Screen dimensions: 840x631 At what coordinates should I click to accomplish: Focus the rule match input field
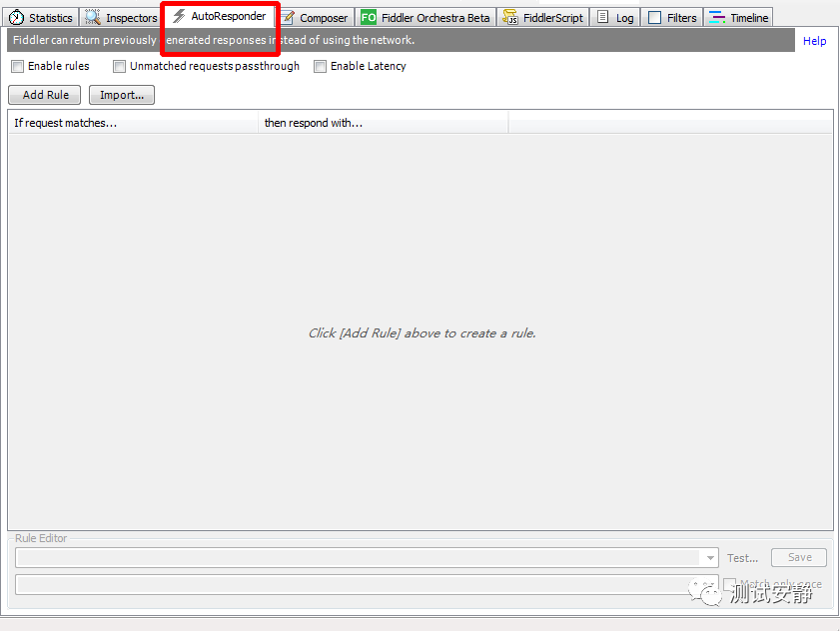pos(367,558)
